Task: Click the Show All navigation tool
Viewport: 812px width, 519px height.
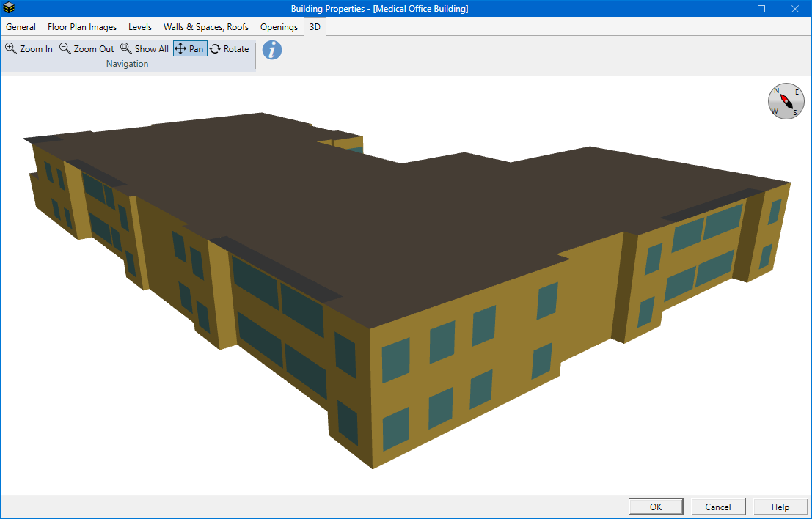Action: pyautogui.click(x=145, y=48)
